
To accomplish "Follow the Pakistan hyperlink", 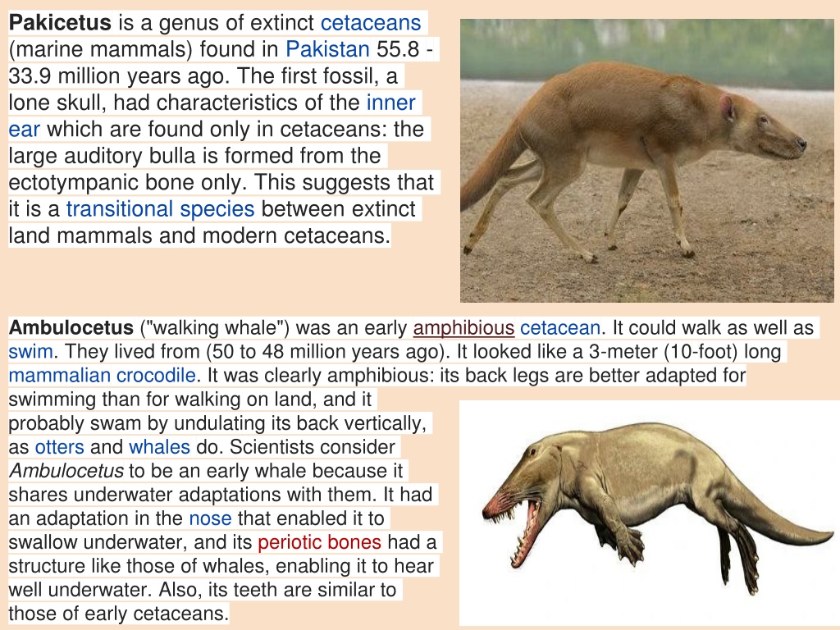I will click(x=327, y=49).
